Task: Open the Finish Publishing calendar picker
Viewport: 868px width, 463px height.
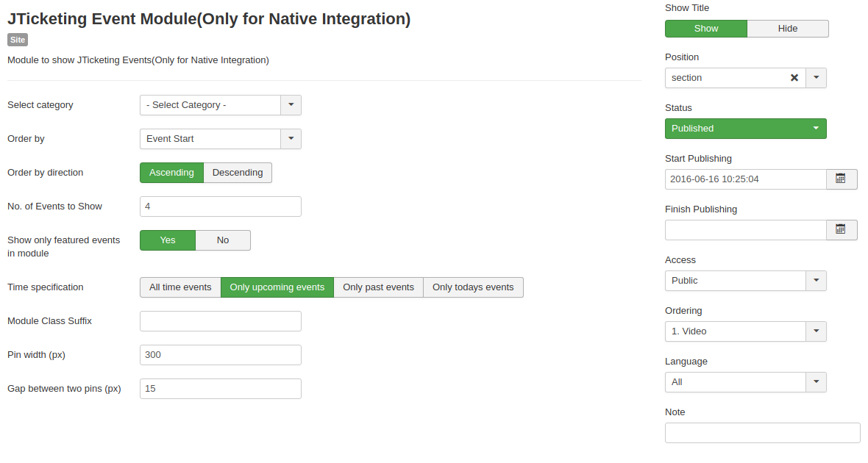Action: tap(842, 230)
